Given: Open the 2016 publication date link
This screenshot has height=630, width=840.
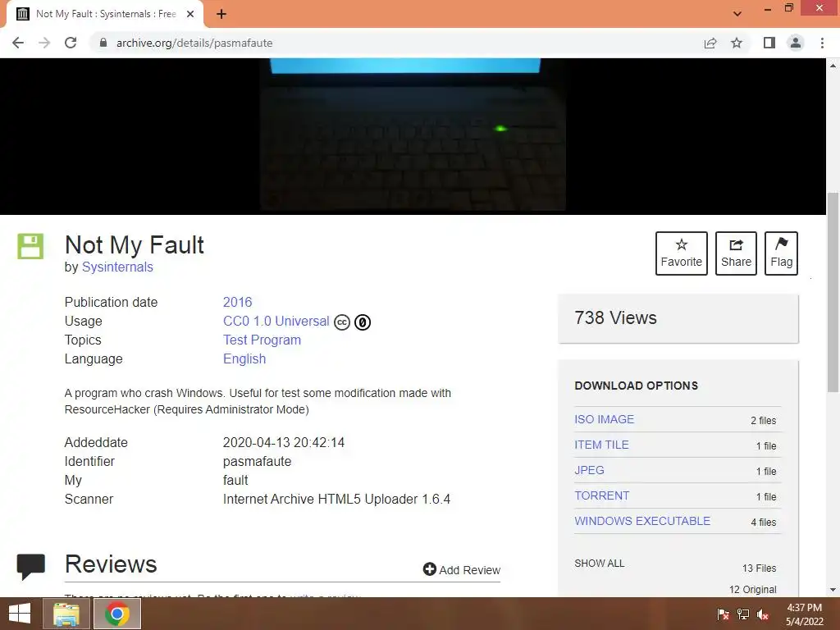Looking at the screenshot, I should pyautogui.click(x=237, y=302).
